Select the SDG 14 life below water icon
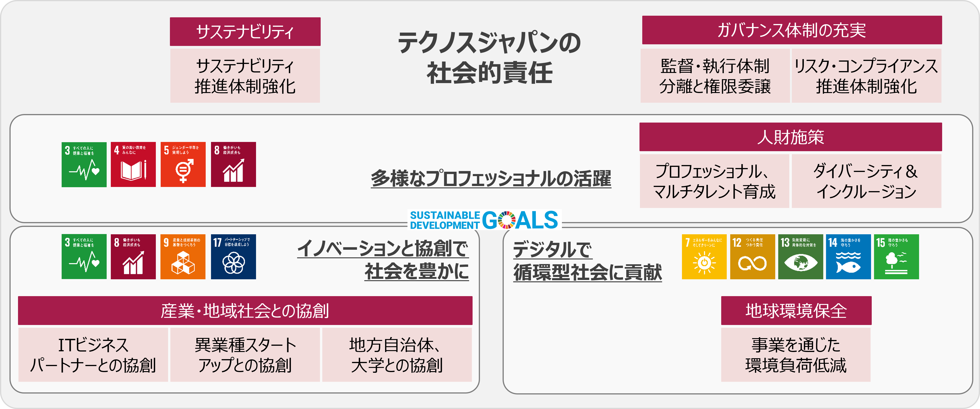This screenshot has width=980, height=409. pyautogui.click(x=848, y=257)
